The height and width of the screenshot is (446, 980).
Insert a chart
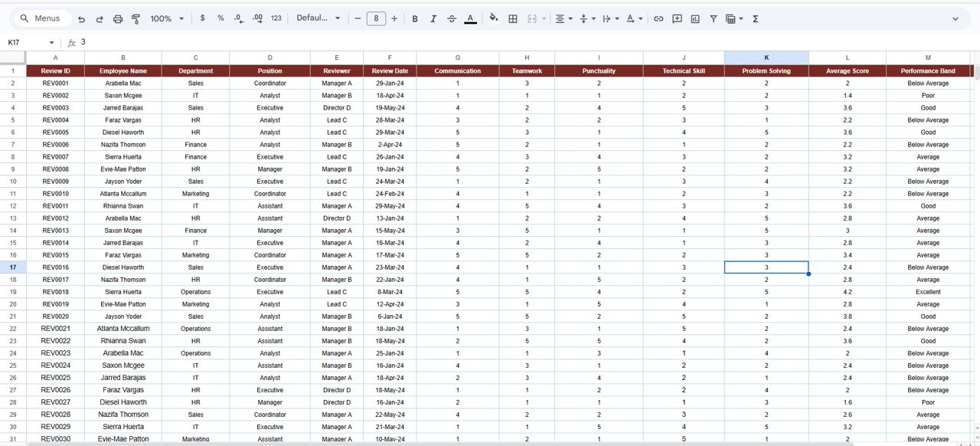click(695, 18)
